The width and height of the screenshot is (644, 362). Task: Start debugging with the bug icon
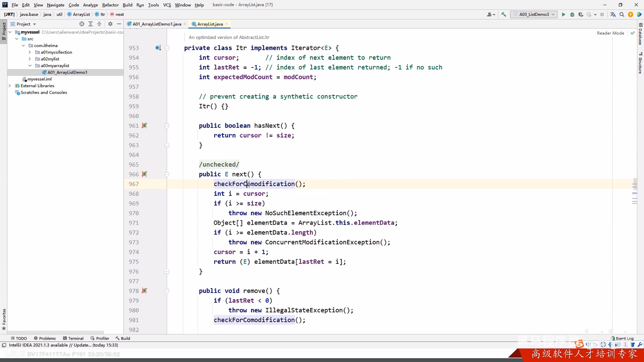(572, 14)
